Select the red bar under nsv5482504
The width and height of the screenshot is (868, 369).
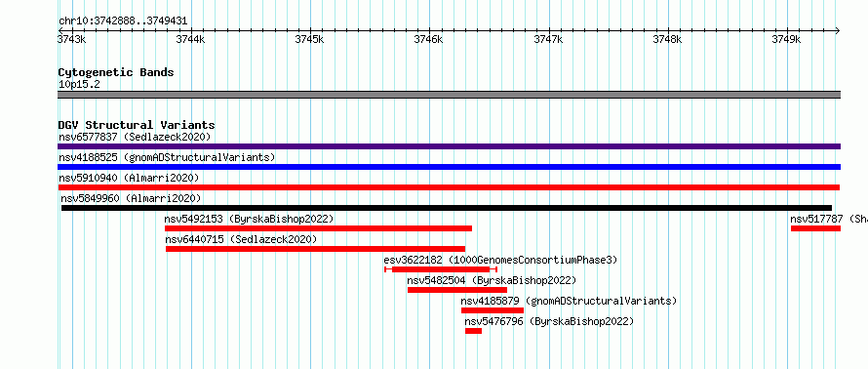pyautogui.click(x=457, y=290)
